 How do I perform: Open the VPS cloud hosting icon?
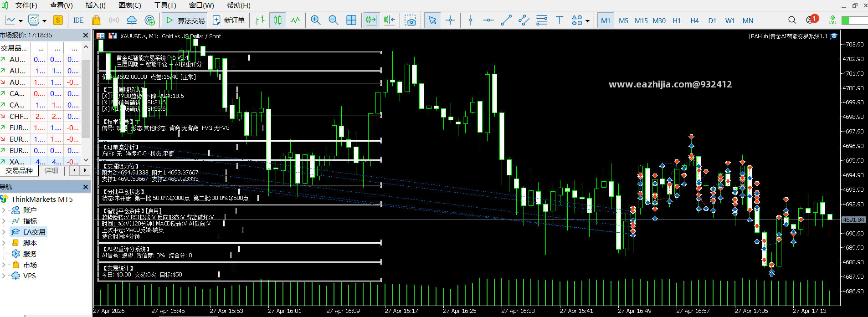(x=132, y=20)
